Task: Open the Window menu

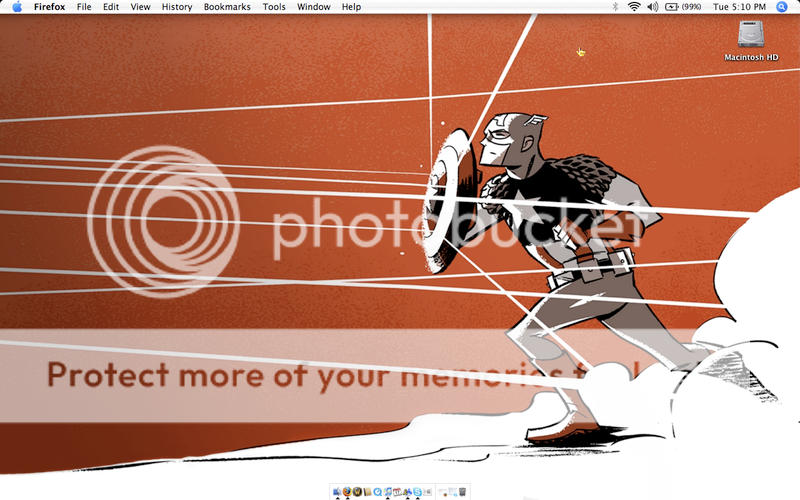Action: (x=314, y=7)
